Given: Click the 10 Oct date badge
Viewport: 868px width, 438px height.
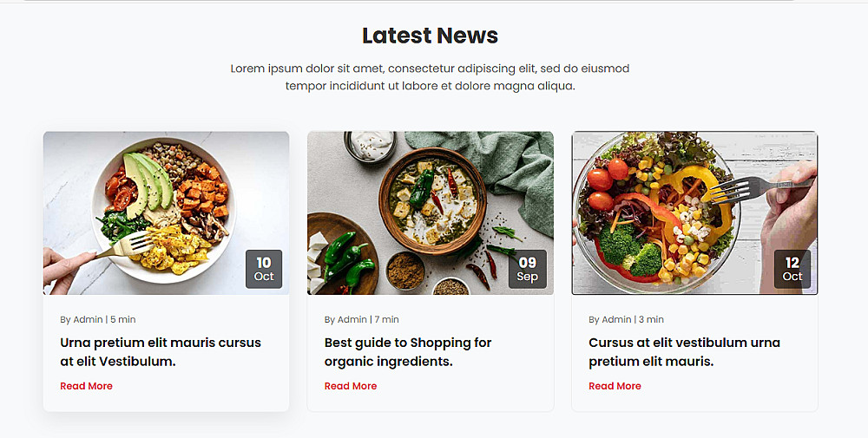Looking at the screenshot, I should tap(264, 270).
